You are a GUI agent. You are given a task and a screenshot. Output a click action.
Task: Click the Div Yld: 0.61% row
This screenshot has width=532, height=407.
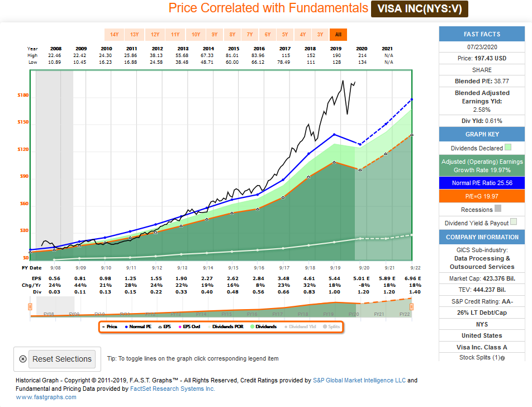tap(482, 121)
